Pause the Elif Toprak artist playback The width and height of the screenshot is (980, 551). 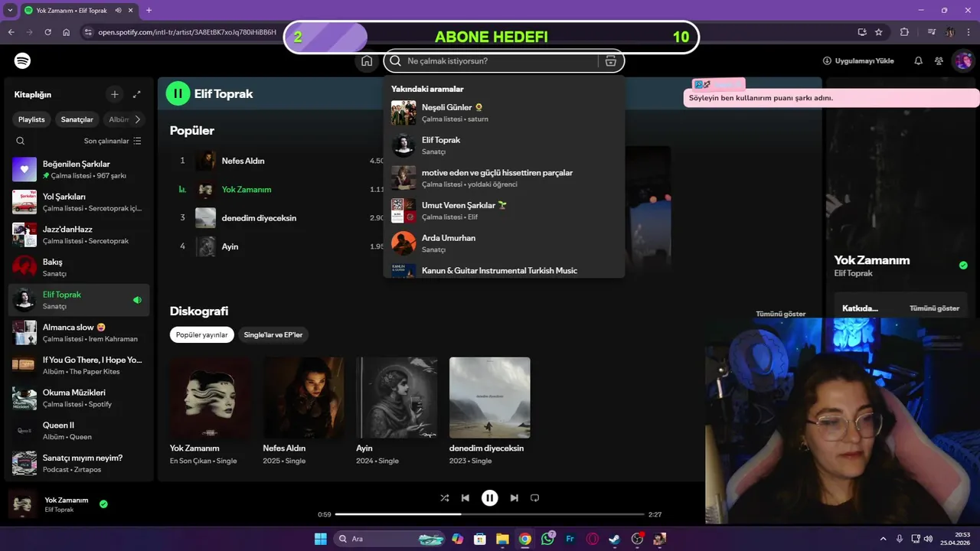click(x=178, y=93)
